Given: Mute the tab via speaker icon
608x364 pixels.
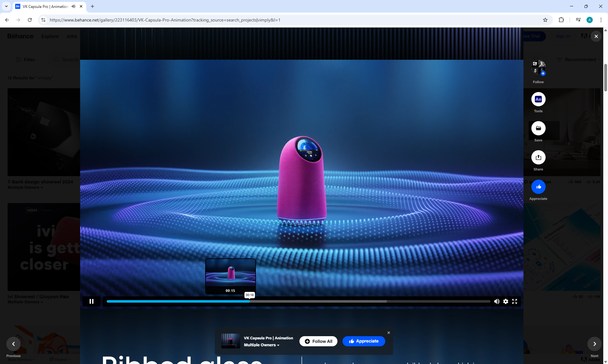Looking at the screenshot, I should tap(73, 6).
